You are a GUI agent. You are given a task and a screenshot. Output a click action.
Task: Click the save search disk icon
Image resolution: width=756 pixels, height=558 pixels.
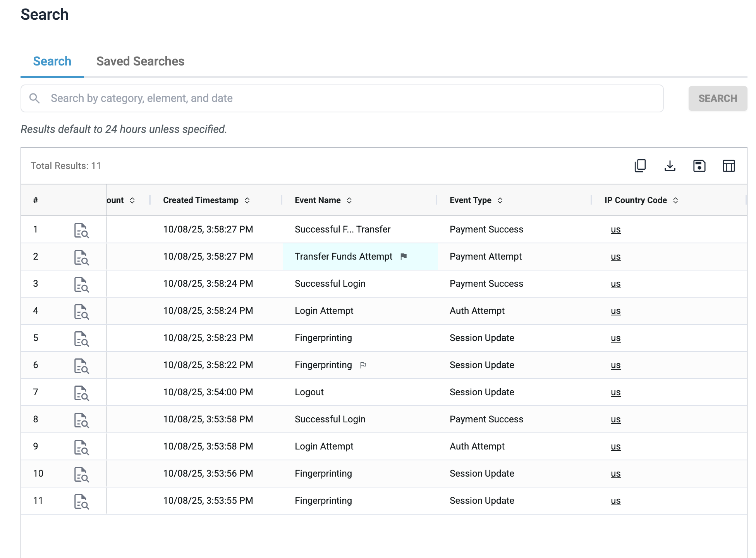click(x=699, y=166)
